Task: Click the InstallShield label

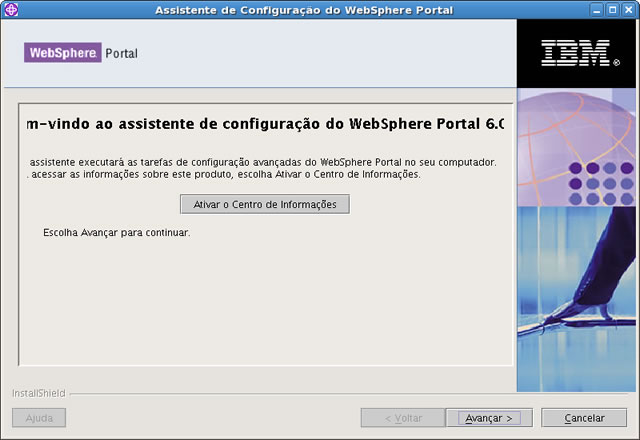Action: tap(39, 393)
